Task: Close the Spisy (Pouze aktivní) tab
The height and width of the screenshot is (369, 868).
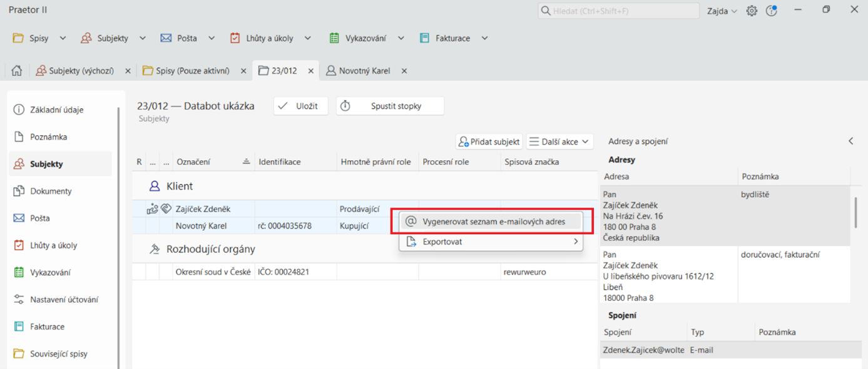Action: tap(243, 71)
